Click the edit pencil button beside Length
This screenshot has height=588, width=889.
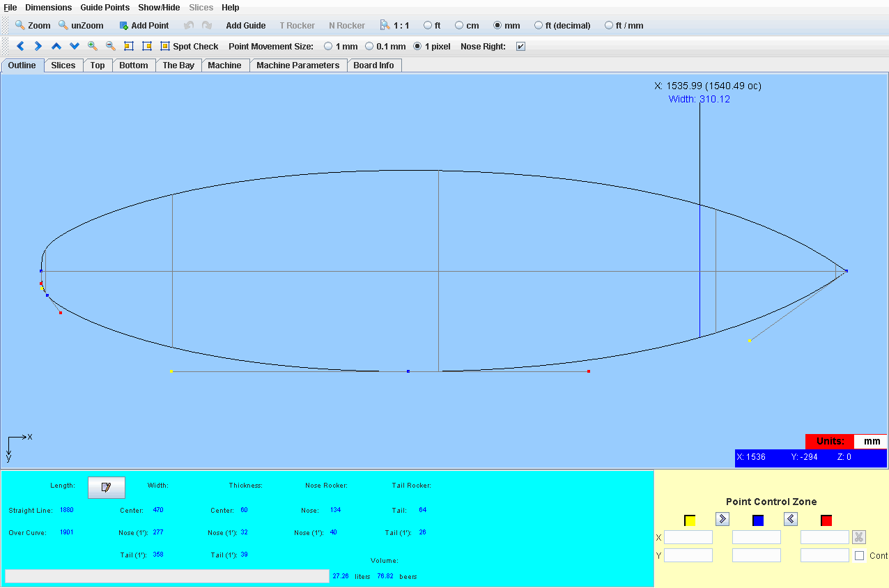coord(106,488)
